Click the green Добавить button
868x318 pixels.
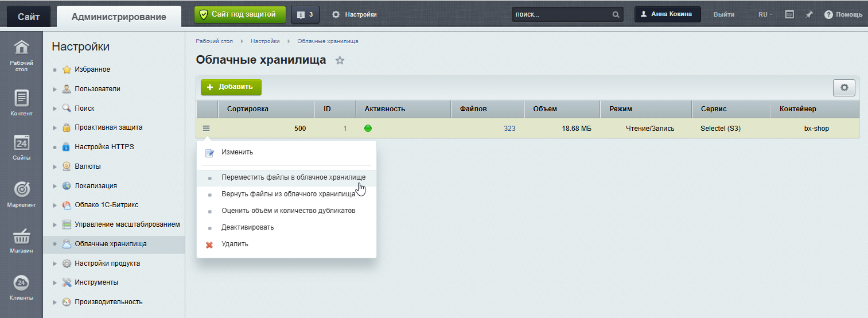pyautogui.click(x=231, y=87)
